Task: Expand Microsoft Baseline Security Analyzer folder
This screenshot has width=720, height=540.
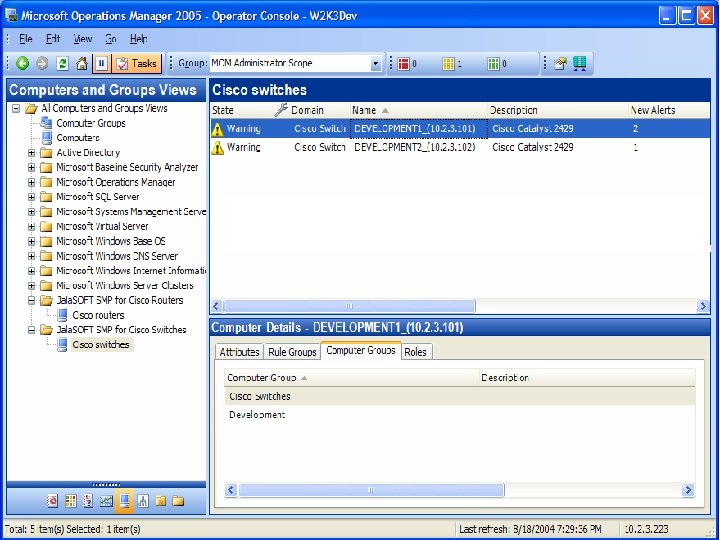Action: [x=31, y=167]
